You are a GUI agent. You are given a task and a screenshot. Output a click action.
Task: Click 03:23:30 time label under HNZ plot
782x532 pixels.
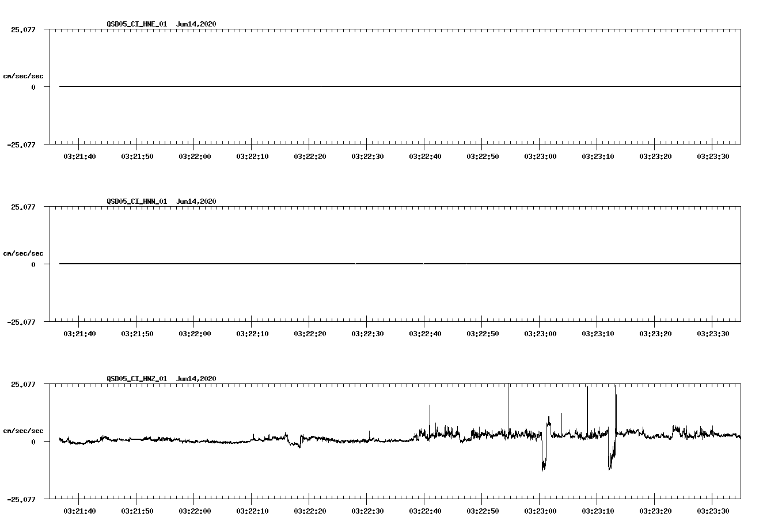point(713,511)
